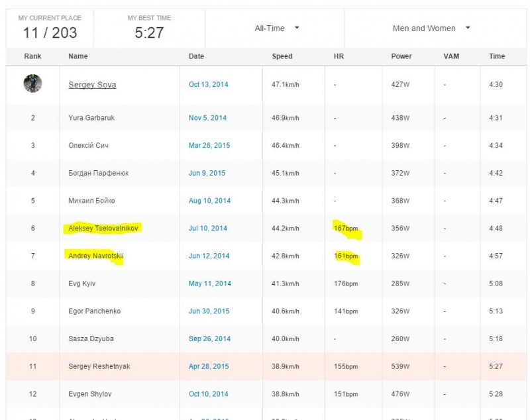The image size is (530, 420).
Task: Click the HR column header
Action: [338, 56]
